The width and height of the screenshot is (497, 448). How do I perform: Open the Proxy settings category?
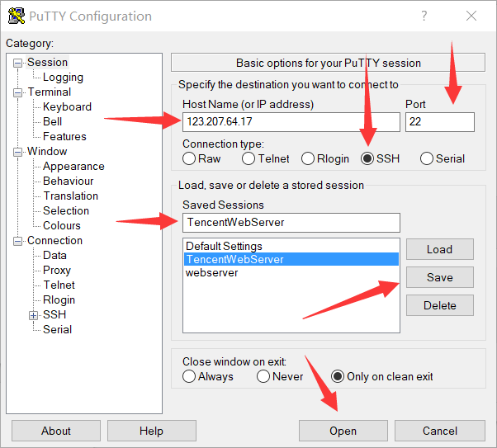tap(57, 271)
